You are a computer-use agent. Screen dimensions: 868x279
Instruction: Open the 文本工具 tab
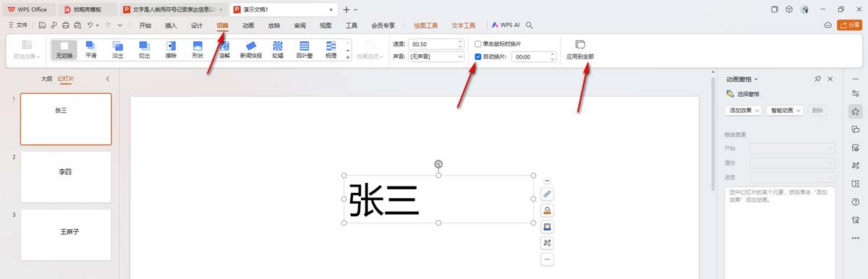pos(464,25)
